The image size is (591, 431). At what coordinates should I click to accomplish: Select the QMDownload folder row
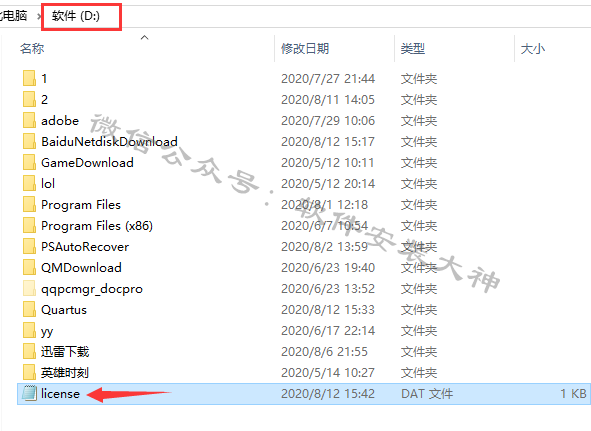click(304, 268)
